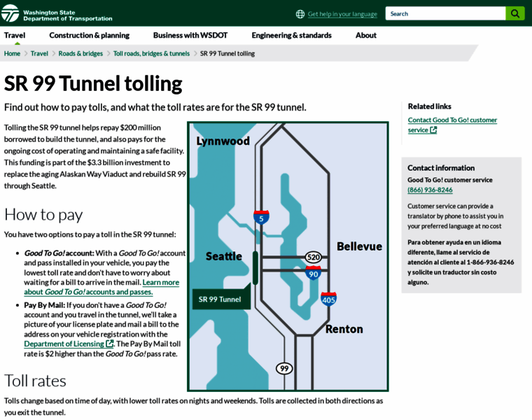Image resolution: width=532 pixels, height=420 pixels.
Task: Click the Related links heading
Action: coord(429,106)
